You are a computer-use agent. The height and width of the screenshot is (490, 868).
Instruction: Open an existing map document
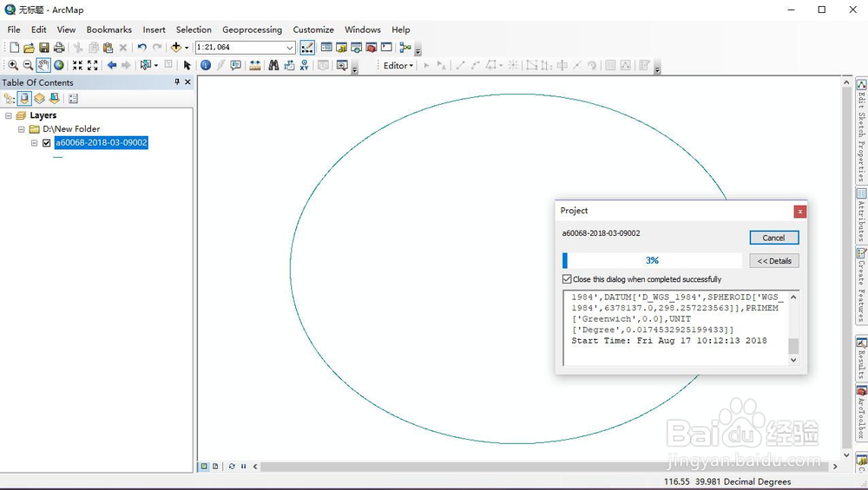[x=29, y=48]
